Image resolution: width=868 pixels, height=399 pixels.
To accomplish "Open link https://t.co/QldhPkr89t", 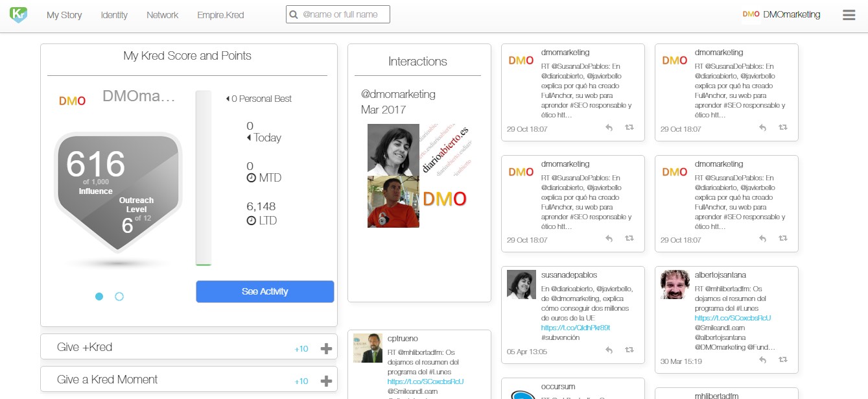I will coord(576,328).
